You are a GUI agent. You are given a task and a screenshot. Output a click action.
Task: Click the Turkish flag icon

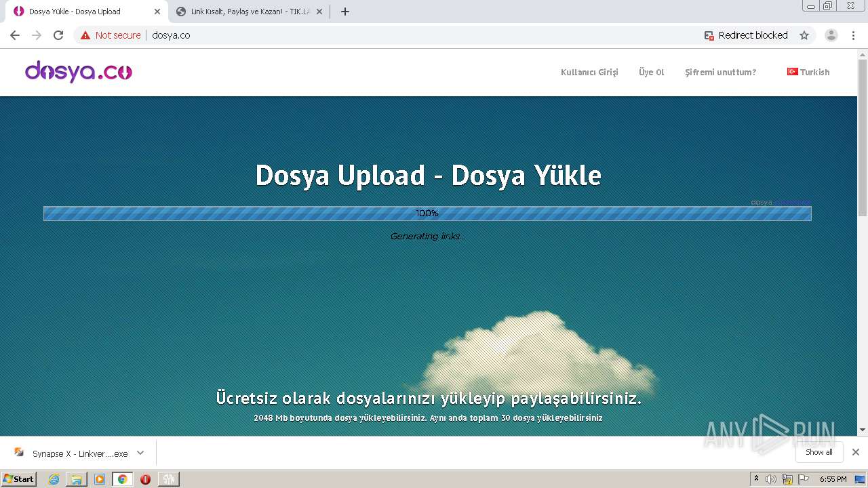click(792, 72)
